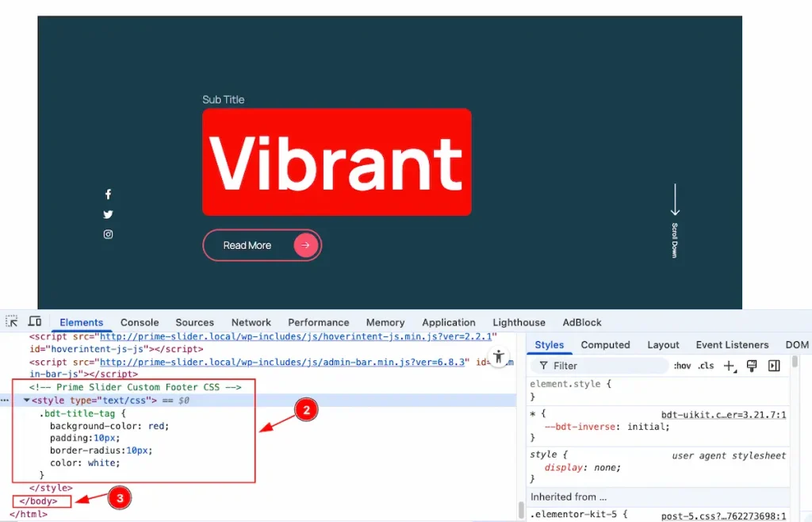Open the rendering emulations brush icon
Screen dimensions: 812x522
pos(752,366)
